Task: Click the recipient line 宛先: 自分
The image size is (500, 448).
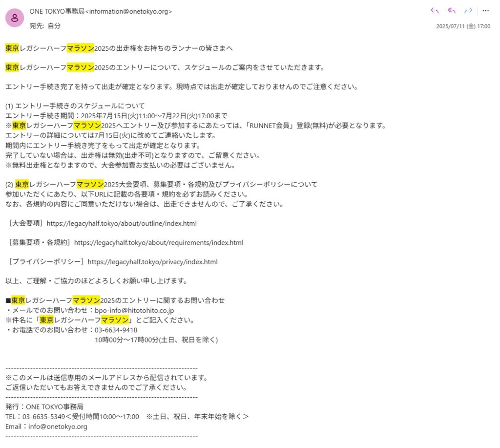Action: tap(45, 26)
